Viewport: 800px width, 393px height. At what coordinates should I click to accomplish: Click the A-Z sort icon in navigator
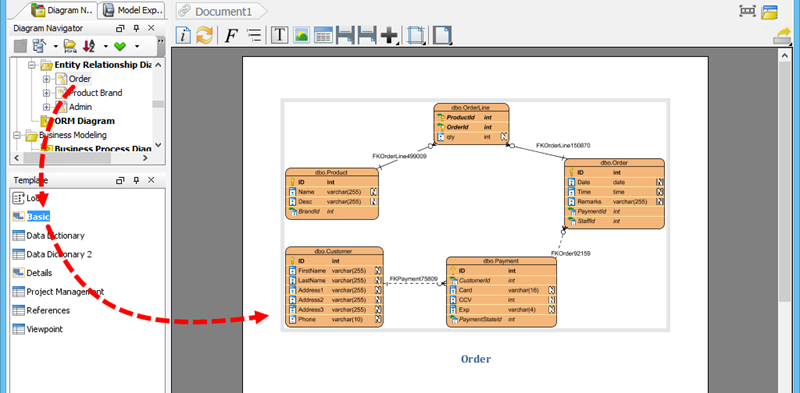[x=89, y=46]
